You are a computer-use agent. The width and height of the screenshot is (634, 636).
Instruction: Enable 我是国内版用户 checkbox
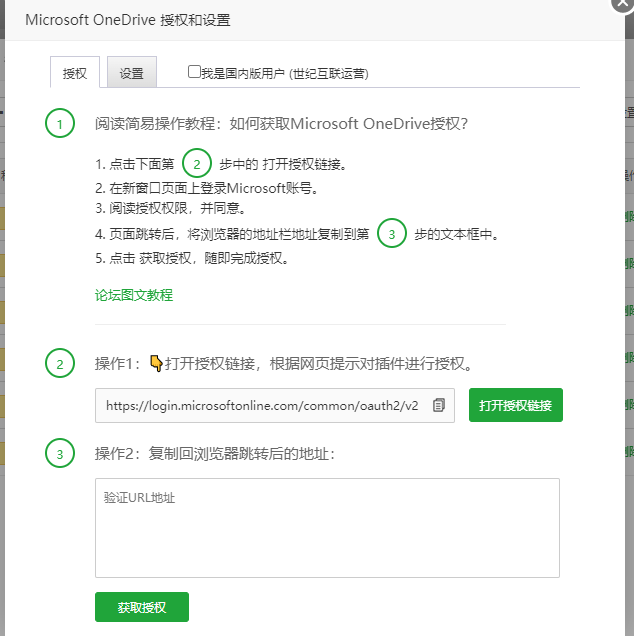tap(194, 72)
